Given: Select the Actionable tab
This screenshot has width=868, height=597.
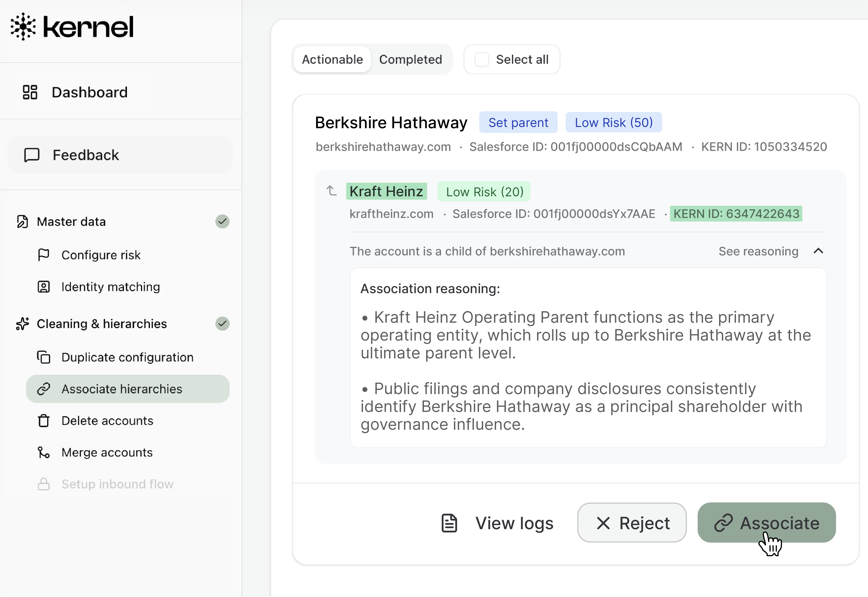Looking at the screenshot, I should [332, 59].
